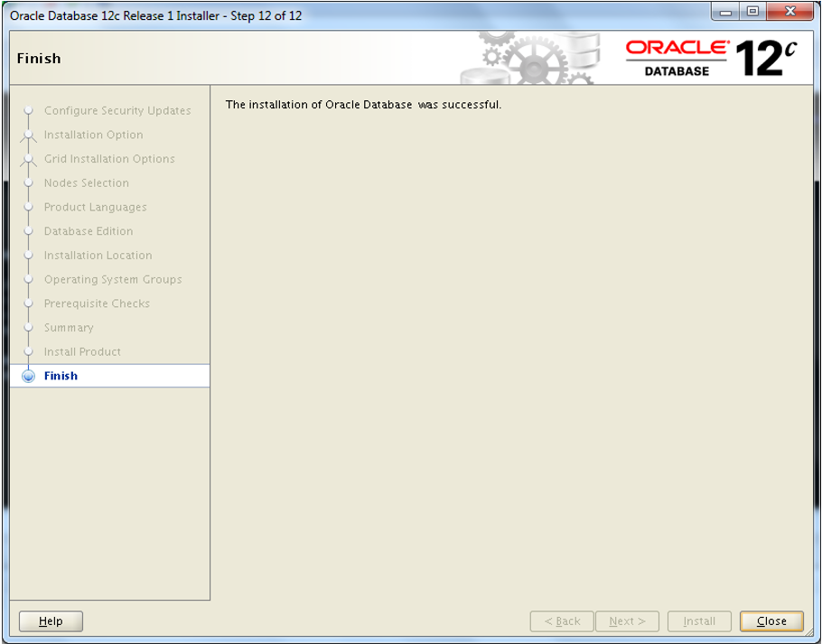Maximize the installer window

point(752,12)
